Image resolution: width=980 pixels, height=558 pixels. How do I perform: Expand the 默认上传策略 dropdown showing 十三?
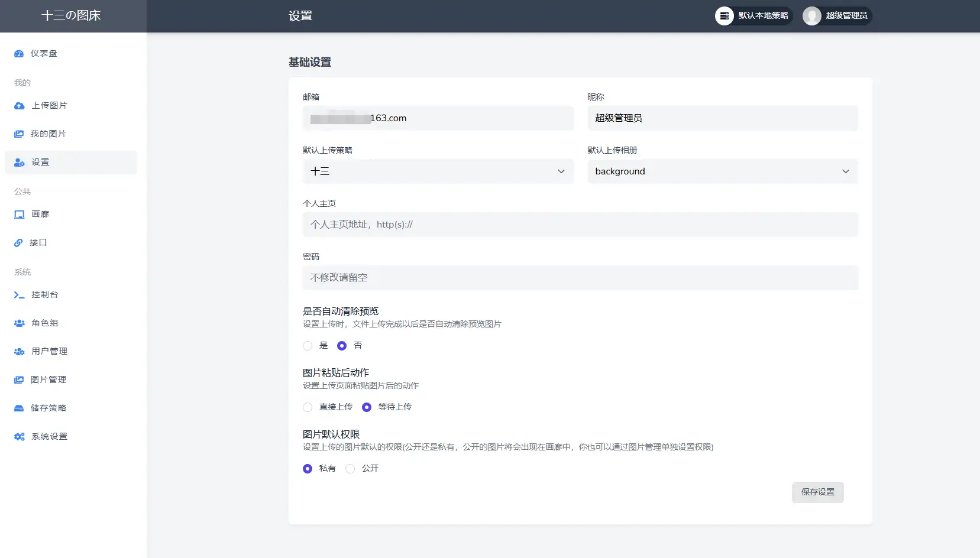click(438, 171)
